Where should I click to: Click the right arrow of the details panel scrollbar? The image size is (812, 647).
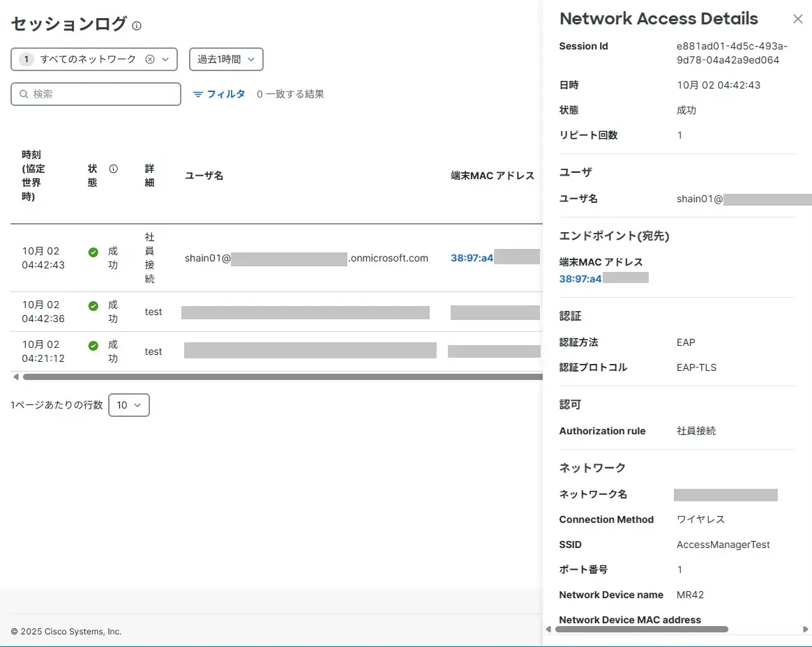(x=806, y=629)
